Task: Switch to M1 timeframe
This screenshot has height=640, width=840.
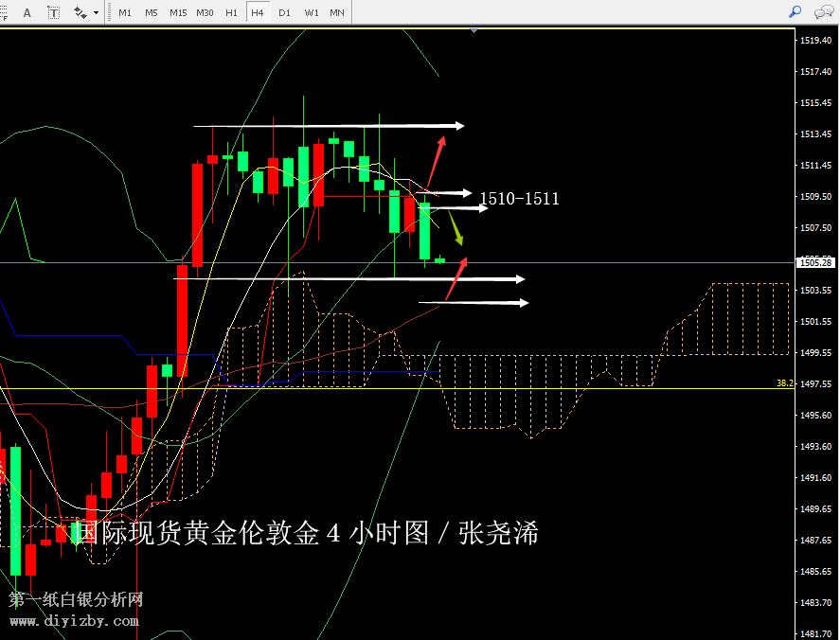Action: tap(125, 12)
